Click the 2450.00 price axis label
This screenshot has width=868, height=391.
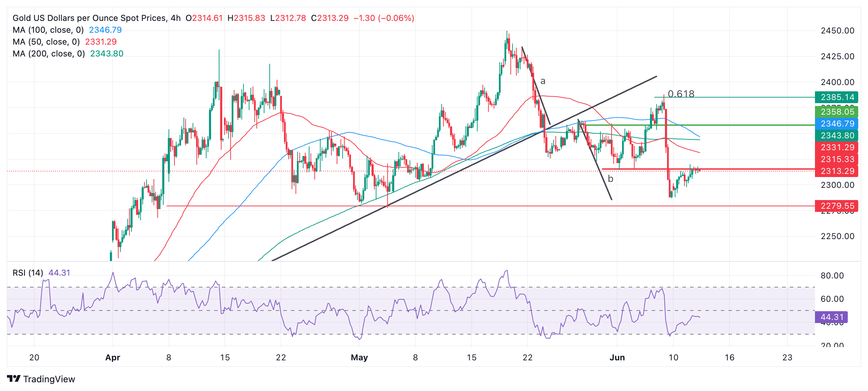(x=837, y=31)
